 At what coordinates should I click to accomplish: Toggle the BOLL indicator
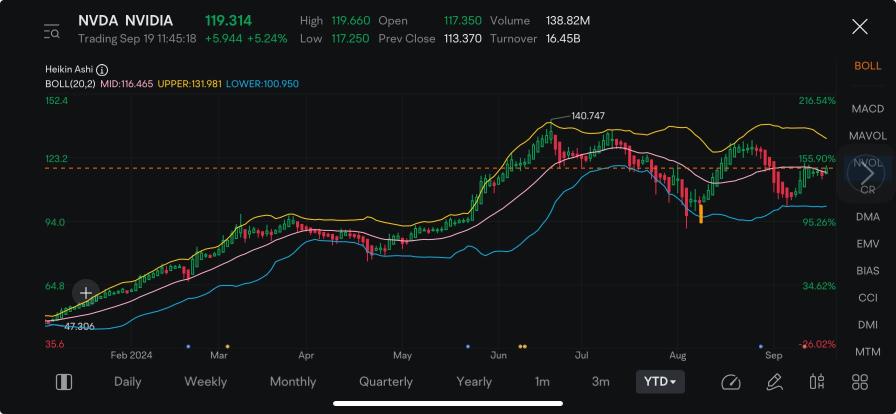click(x=867, y=66)
